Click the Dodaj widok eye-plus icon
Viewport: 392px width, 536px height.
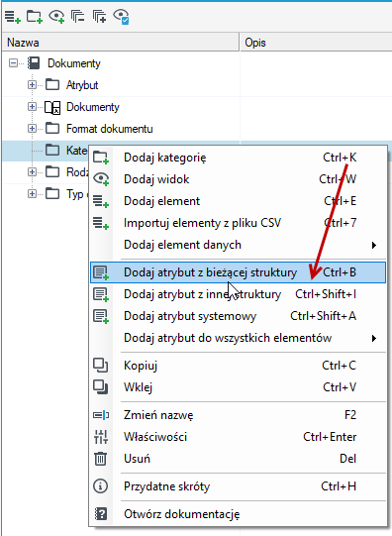[101, 179]
